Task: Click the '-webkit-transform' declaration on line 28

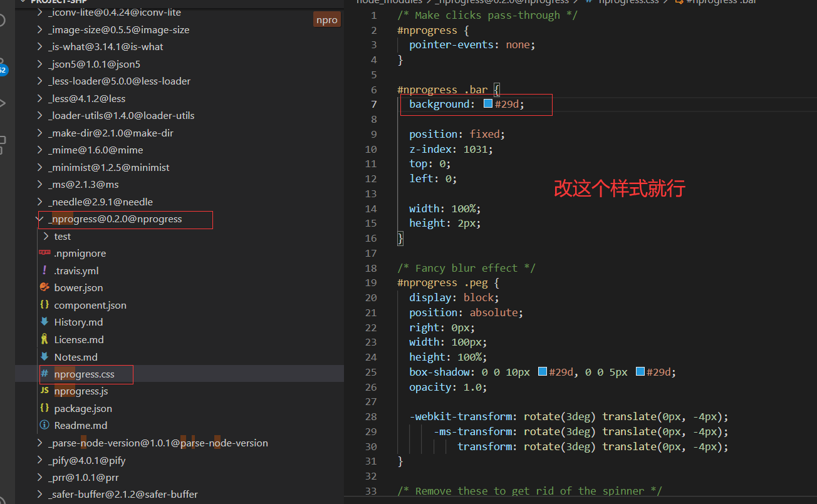Action: tap(569, 416)
